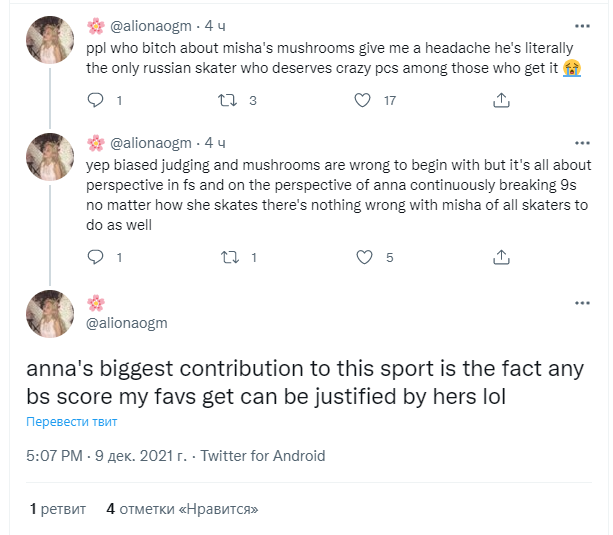View the 4 отметки «Нравится» list

click(182, 509)
